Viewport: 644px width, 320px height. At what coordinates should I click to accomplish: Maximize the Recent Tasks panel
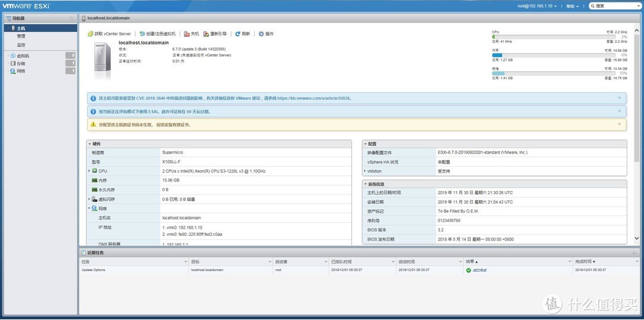(x=634, y=253)
